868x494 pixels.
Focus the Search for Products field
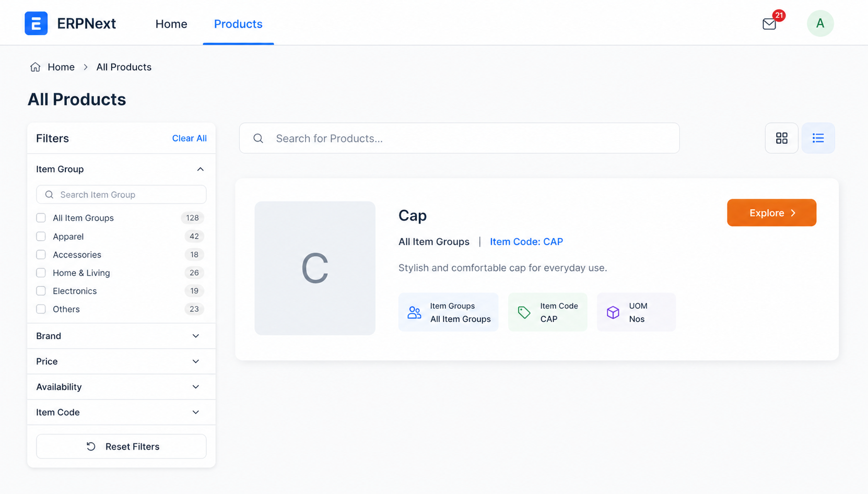[x=459, y=138]
